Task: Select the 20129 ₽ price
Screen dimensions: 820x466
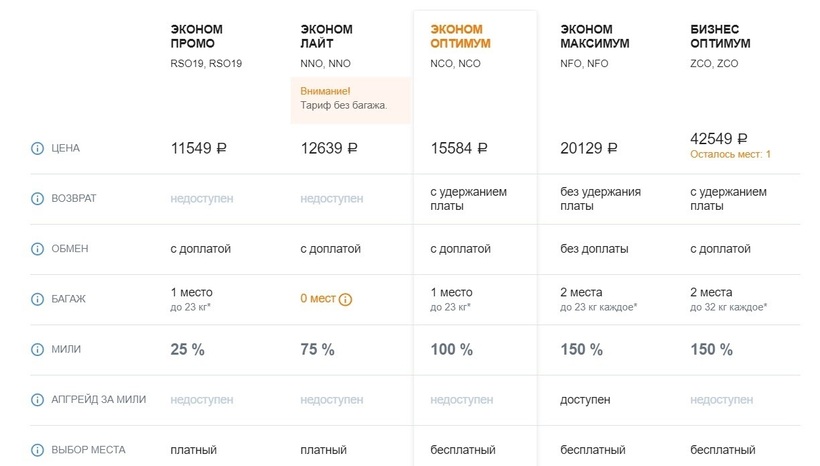Action: point(589,149)
